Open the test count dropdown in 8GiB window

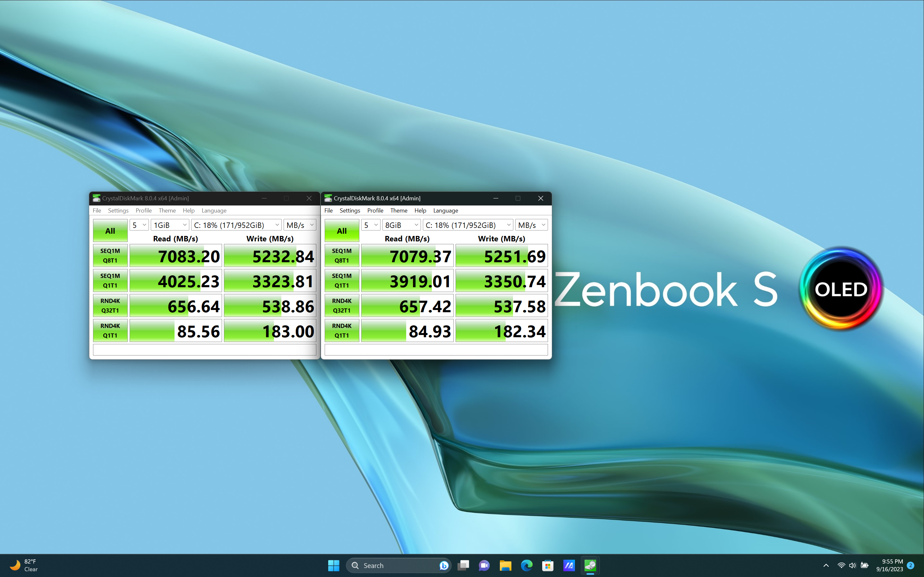tap(370, 225)
